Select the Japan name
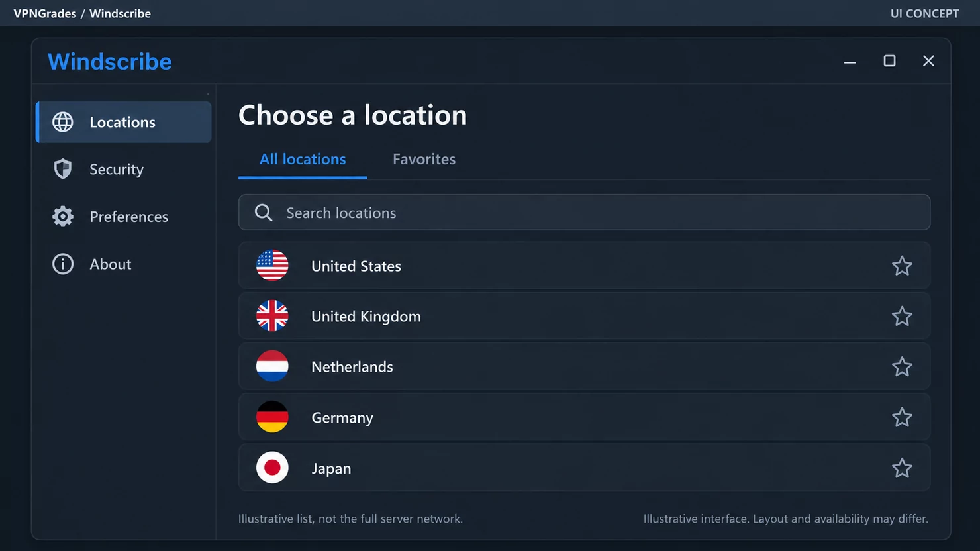This screenshot has height=551, width=980. click(331, 468)
